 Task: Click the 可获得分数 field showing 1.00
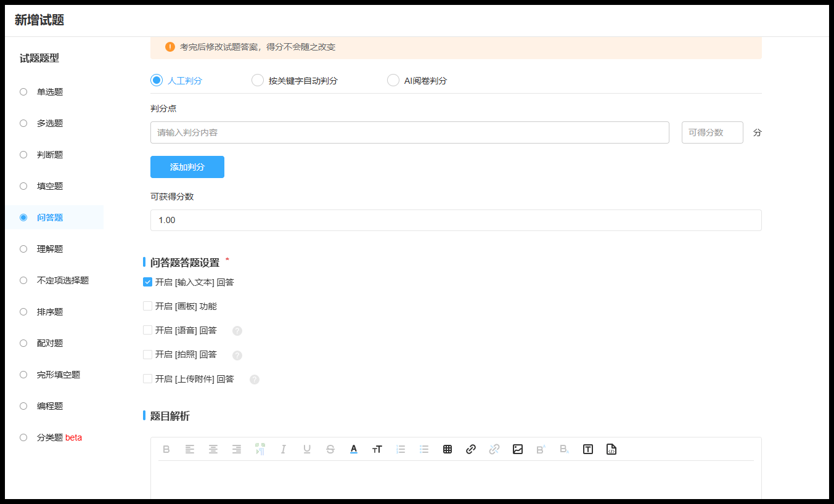pyautogui.click(x=456, y=220)
